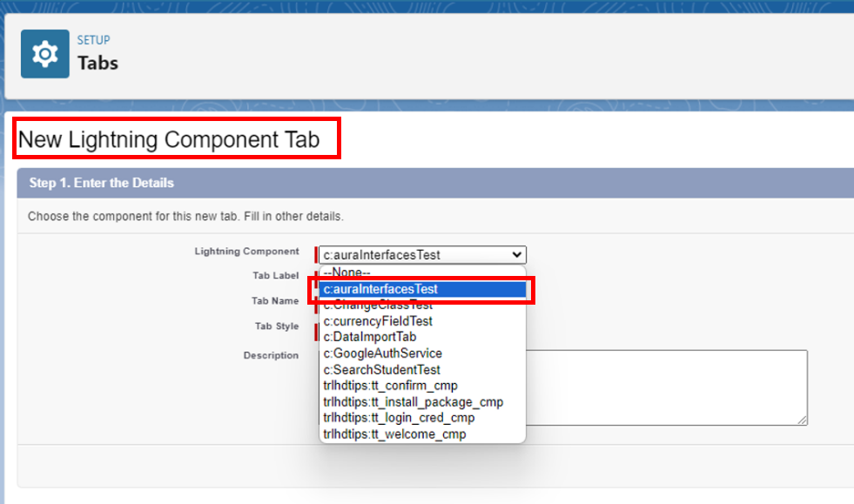Image resolution: width=854 pixels, height=504 pixels.
Task: Click the Tab Style field label
Action: tap(277, 326)
